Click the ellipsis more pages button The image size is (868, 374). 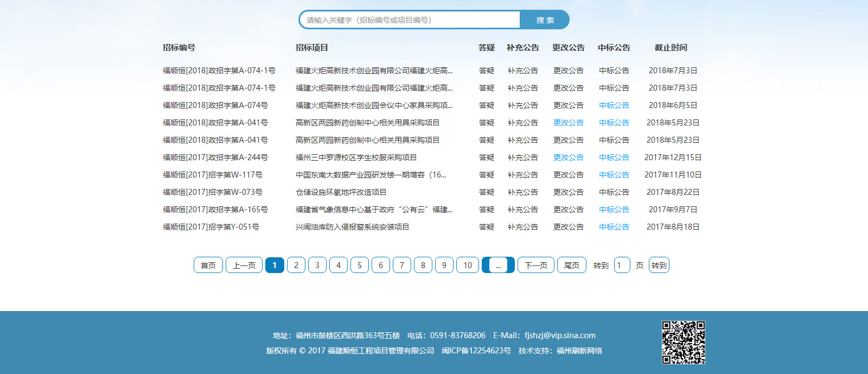point(498,265)
